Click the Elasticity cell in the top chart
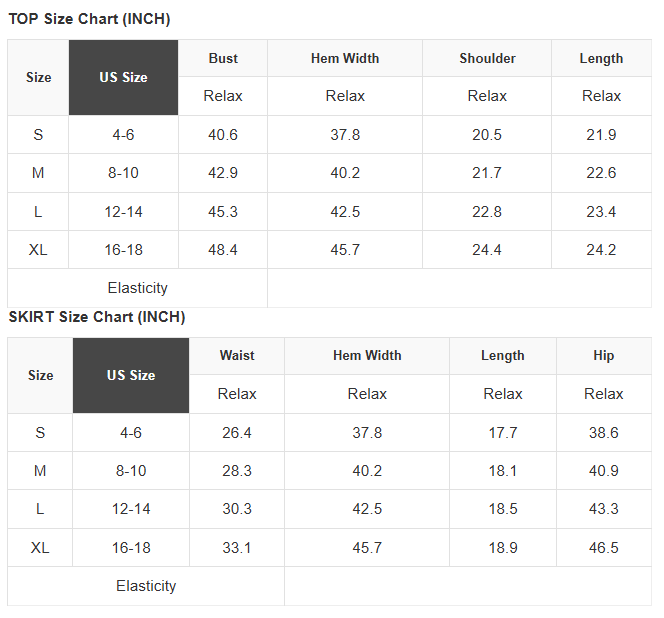664x618 pixels. [x=138, y=288]
